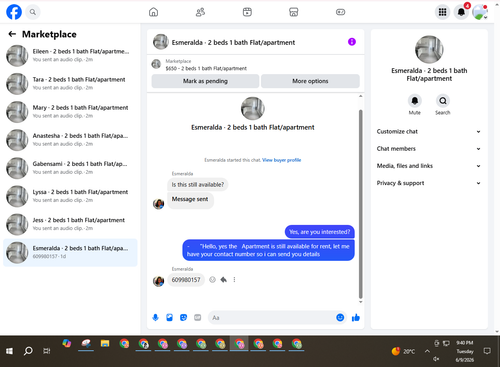Send a voice clip with microphone icon

pos(155,318)
